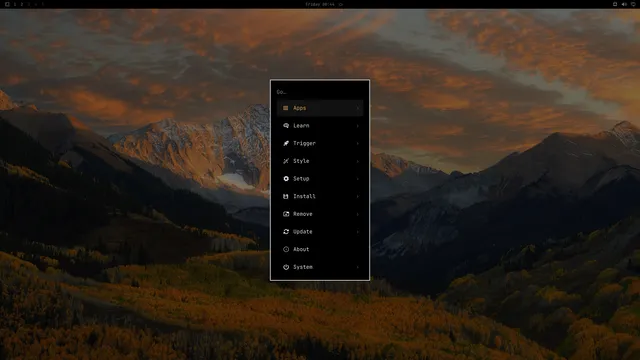Expand the Update submenu chevron
Screen dimensions: 640x360
pos(358,232)
